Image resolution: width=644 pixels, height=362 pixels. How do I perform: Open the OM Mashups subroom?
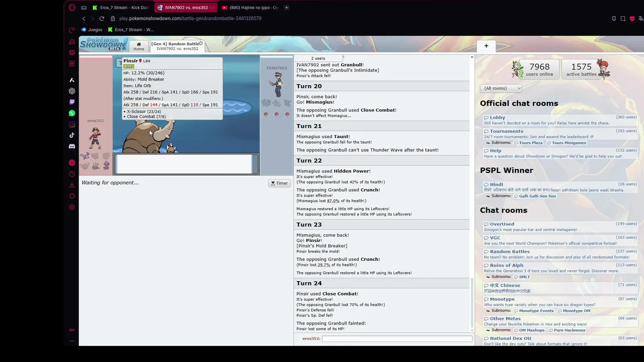529,330
